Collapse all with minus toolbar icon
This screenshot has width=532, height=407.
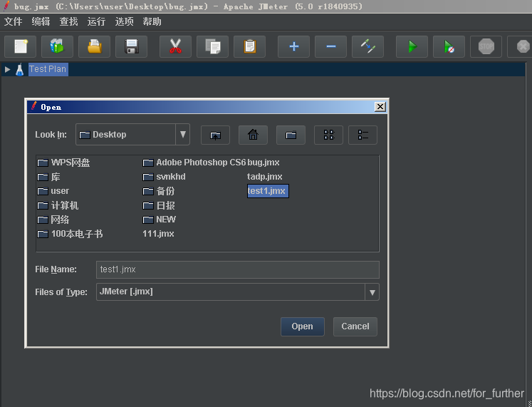click(330, 46)
